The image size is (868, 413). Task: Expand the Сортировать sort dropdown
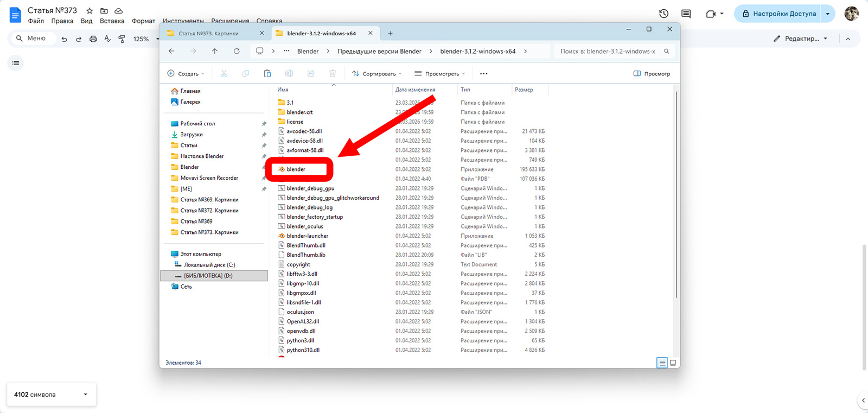(377, 74)
